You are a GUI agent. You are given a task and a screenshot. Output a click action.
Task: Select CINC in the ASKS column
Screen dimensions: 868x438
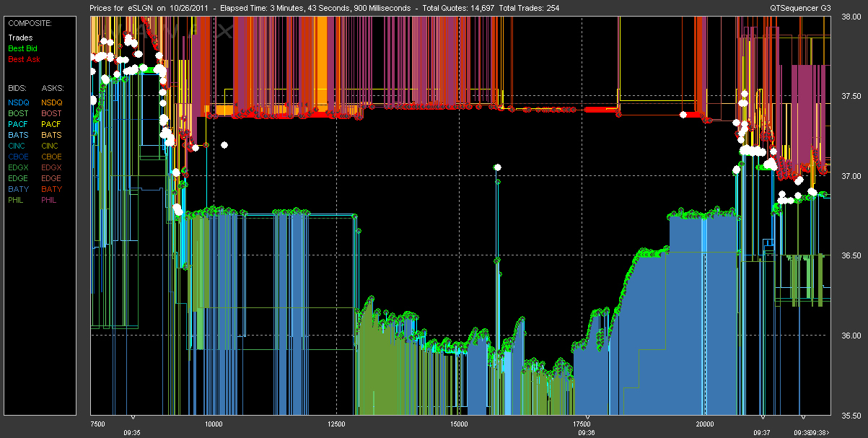pyautogui.click(x=51, y=146)
